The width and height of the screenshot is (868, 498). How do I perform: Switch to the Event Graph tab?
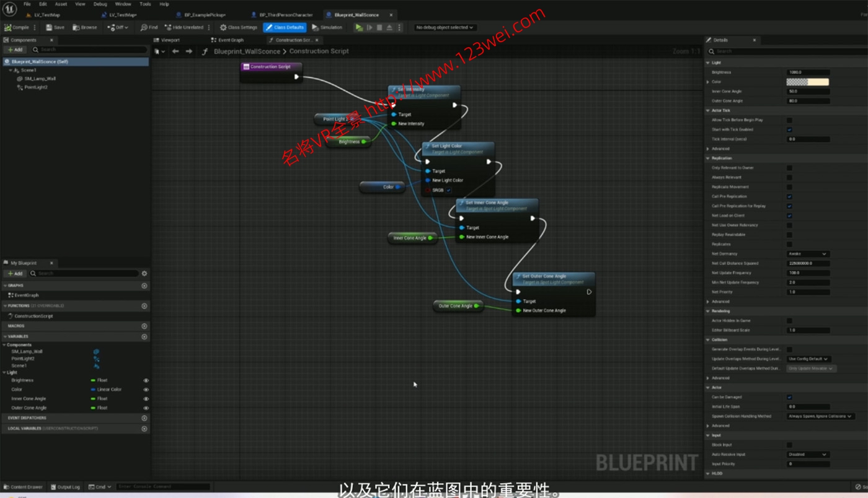(x=231, y=40)
